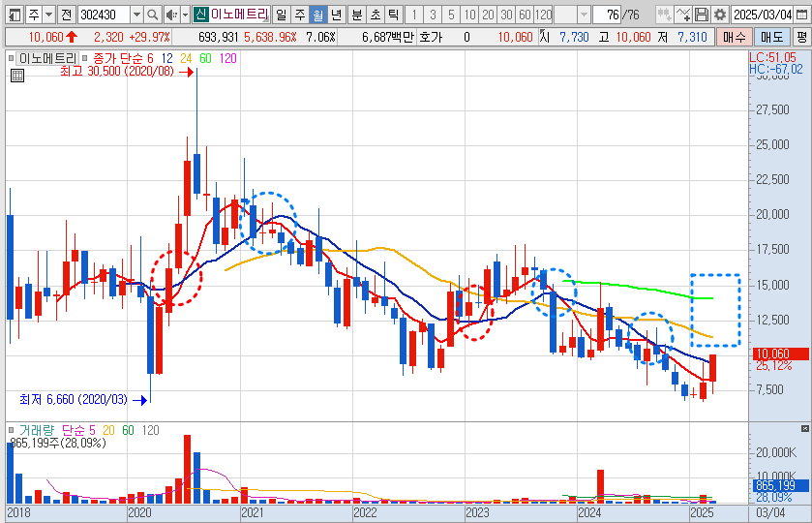
Task: Click the 24 moving average legend
Action: [x=186, y=58]
